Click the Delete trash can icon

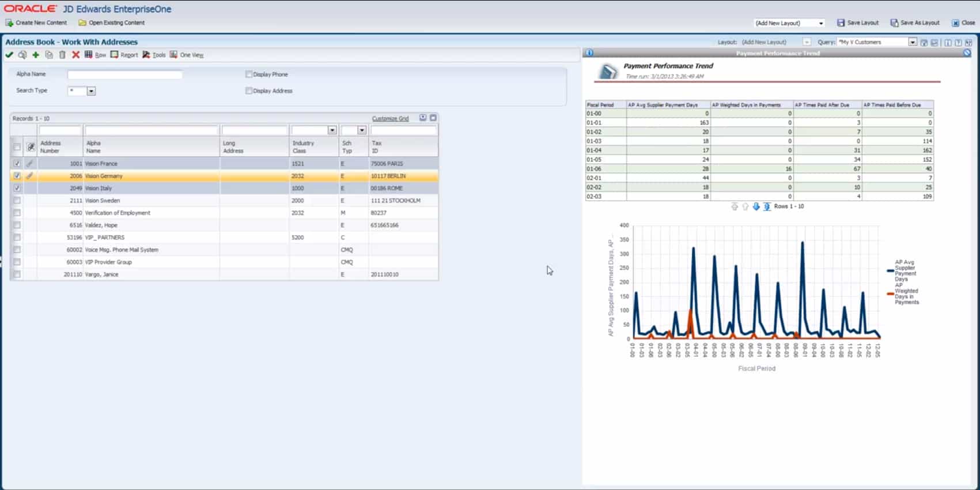tap(62, 55)
